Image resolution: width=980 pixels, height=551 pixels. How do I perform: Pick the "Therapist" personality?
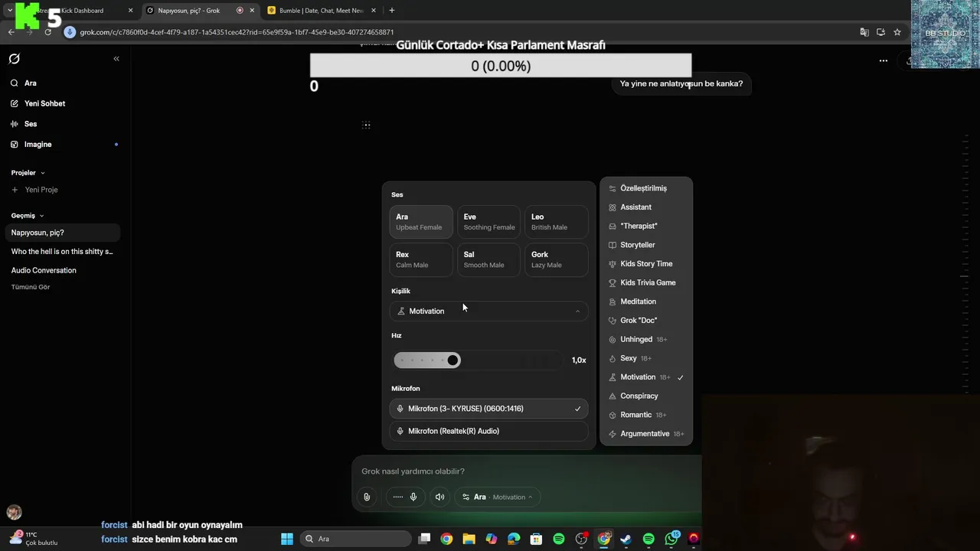[646, 226]
